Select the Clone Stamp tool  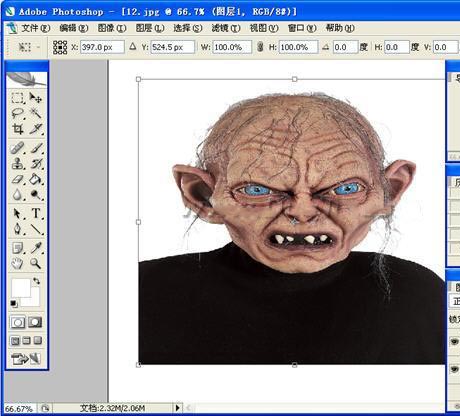[x=17, y=163]
